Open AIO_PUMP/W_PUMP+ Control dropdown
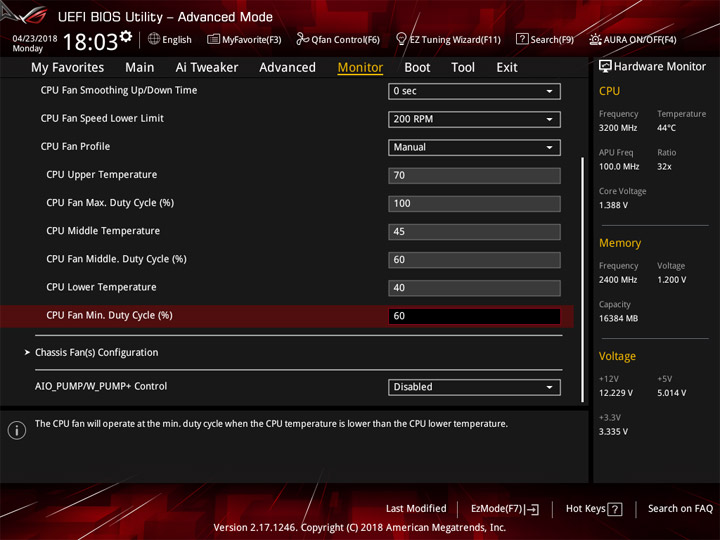 pyautogui.click(x=474, y=387)
